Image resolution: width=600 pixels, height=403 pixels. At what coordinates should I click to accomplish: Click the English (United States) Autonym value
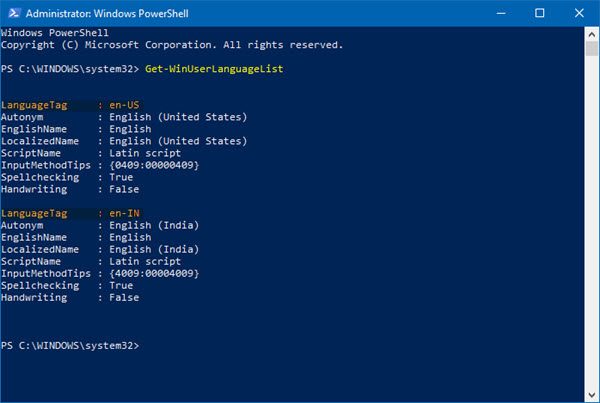pos(163,117)
